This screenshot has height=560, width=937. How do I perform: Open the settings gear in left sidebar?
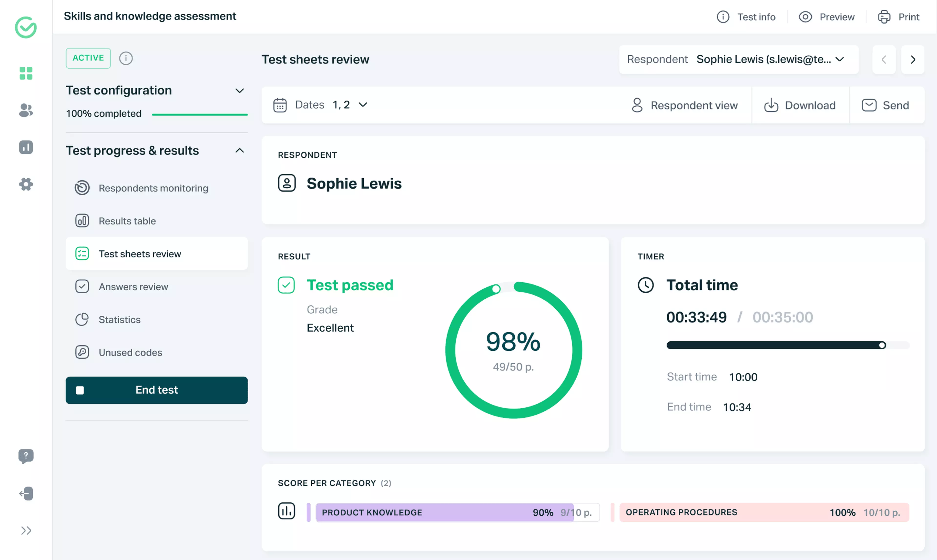point(25,184)
